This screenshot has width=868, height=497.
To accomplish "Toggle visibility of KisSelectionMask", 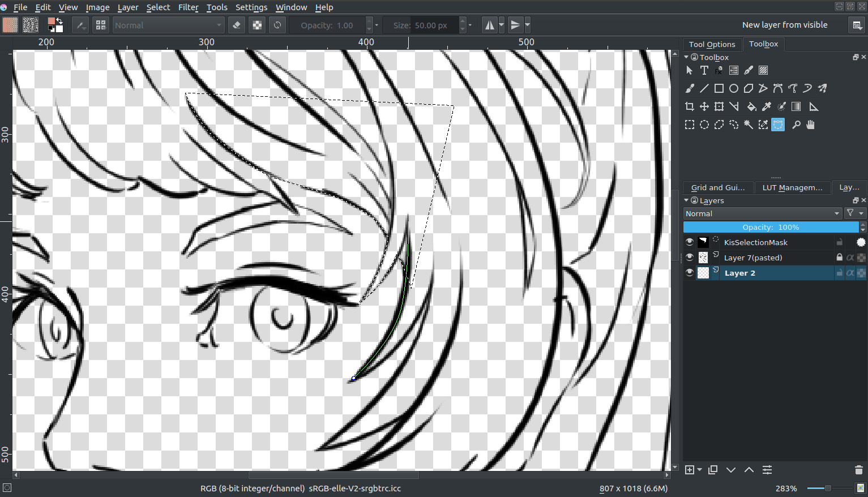I will pyautogui.click(x=690, y=242).
